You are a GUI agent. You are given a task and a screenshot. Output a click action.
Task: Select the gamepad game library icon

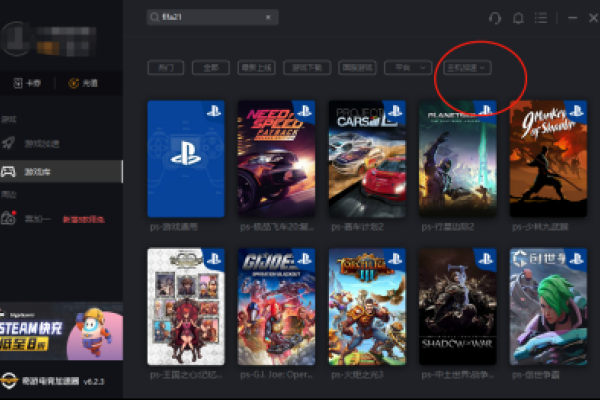coord(8,171)
